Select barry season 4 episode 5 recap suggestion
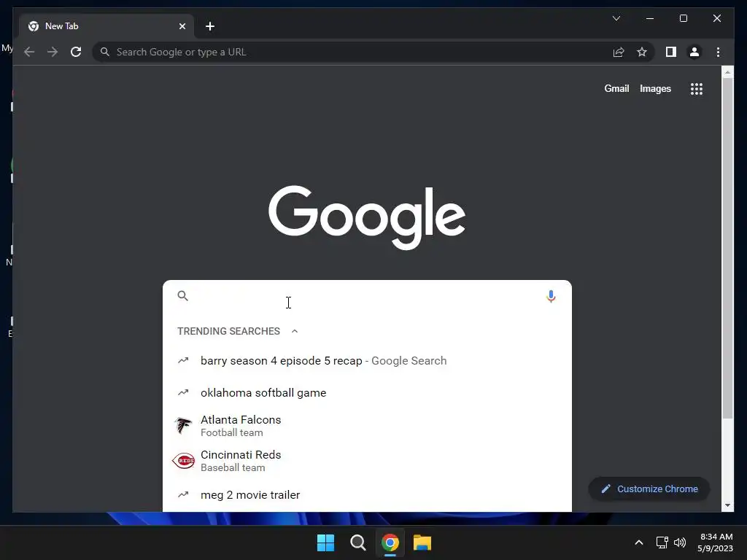747x560 pixels. point(367,361)
